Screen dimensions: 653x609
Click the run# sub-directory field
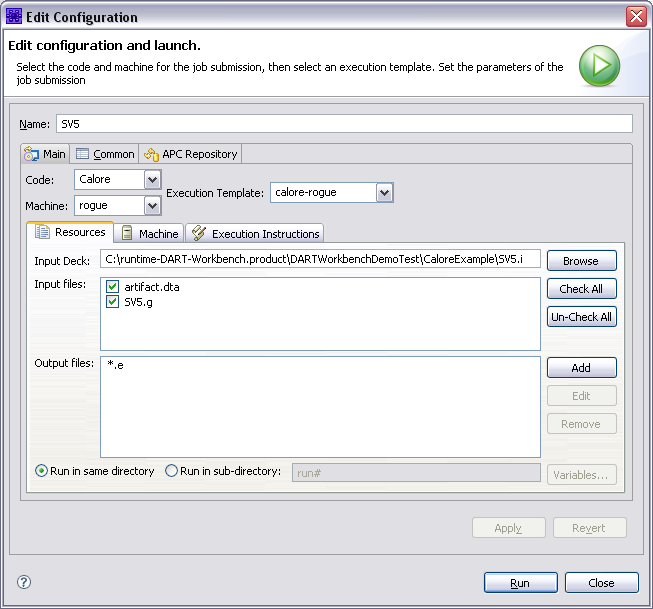pos(416,473)
